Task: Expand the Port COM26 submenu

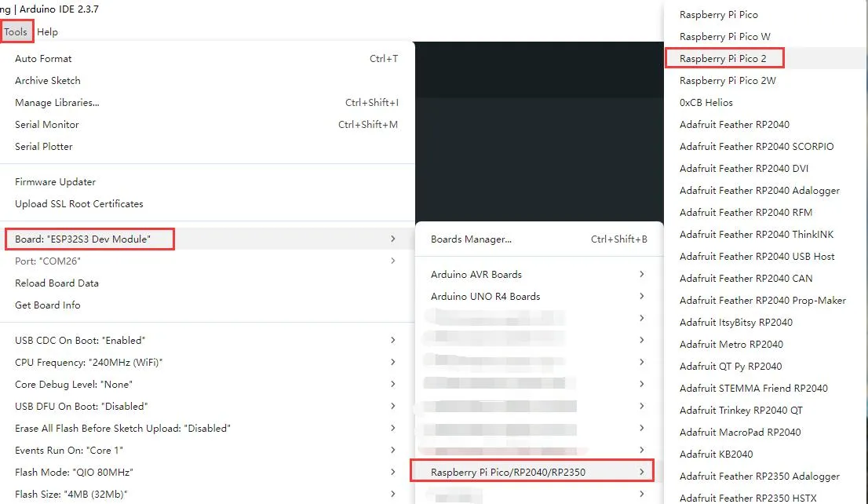Action: 48,261
